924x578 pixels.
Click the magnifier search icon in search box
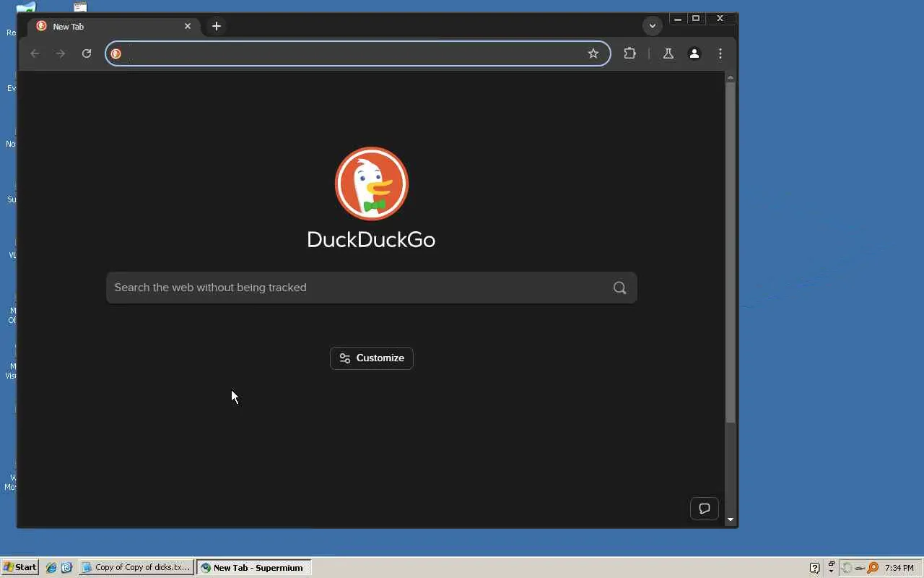coord(619,288)
